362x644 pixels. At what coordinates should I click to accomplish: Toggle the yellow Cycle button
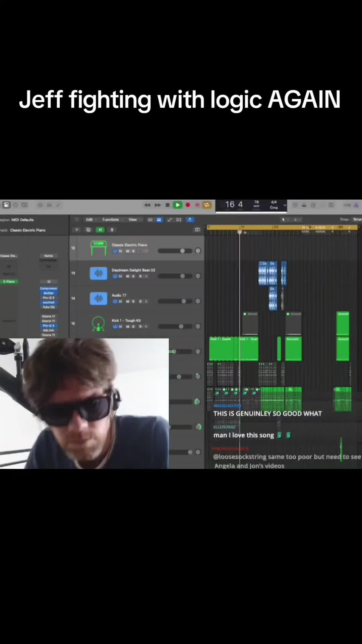click(207, 205)
